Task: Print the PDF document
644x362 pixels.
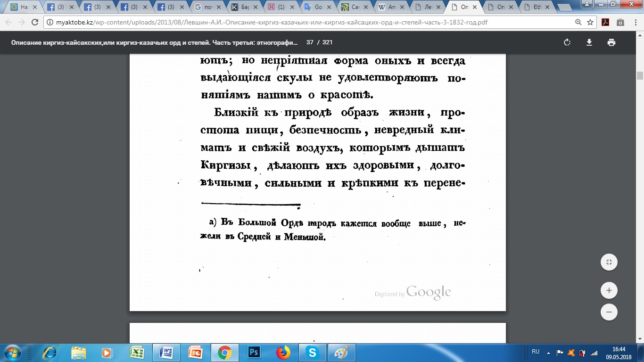Action: pyautogui.click(x=611, y=42)
